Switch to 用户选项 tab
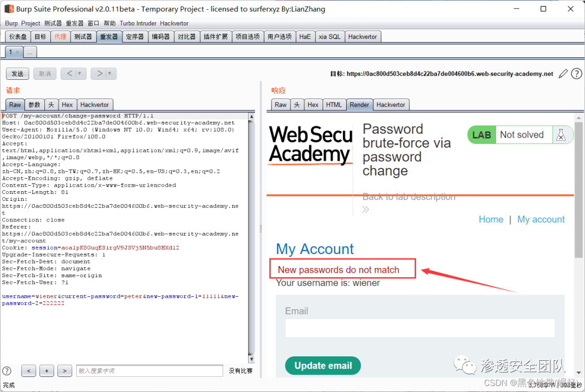This screenshot has width=585, height=392. click(x=280, y=37)
